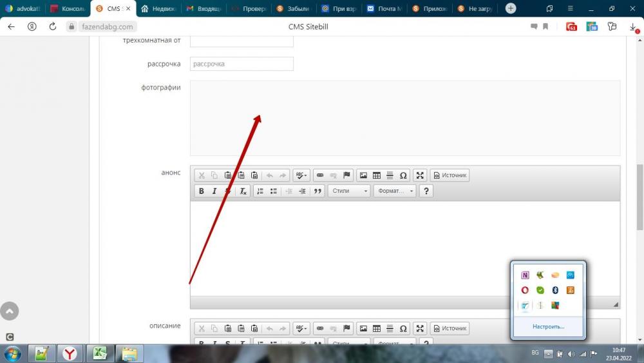
Task: Insert a table in анонс editor
Action: pyautogui.click(x=377, y=175)
